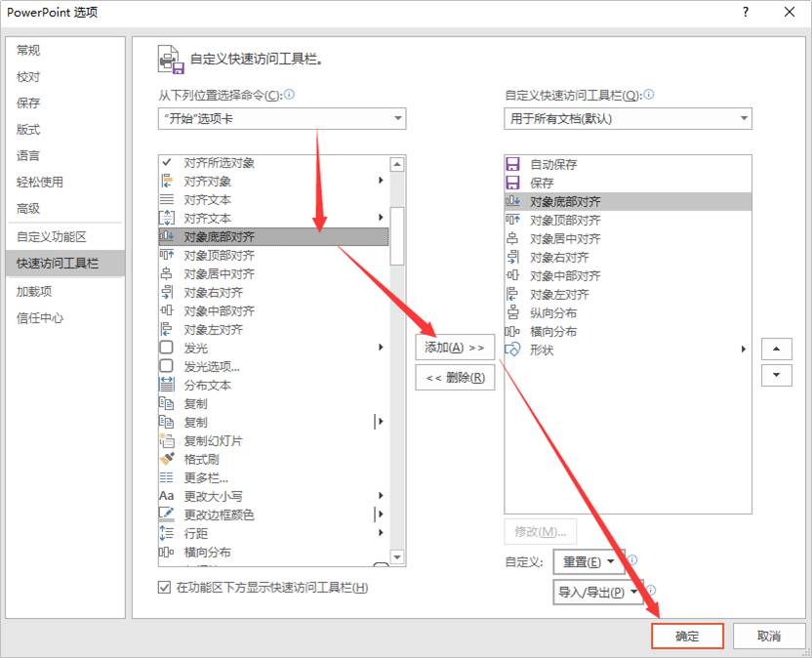The image size is (812, 658).
Task: Select 对象顶部对齐 icon in right toolbar list
Action: (x=512, y=220)
